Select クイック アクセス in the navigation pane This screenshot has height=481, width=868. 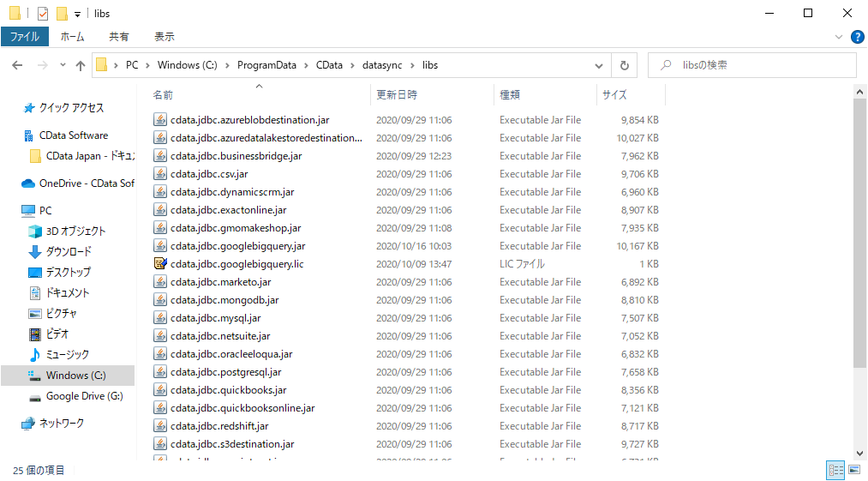tap(71, 107)
